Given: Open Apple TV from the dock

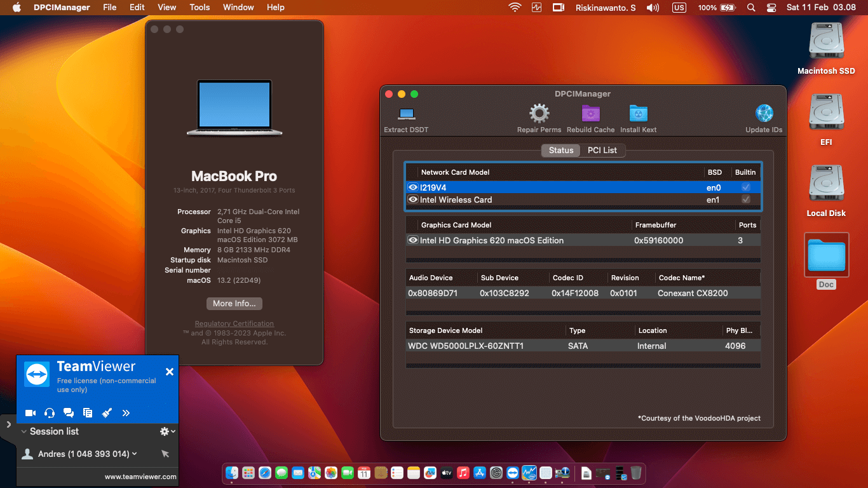Looking at the screenshot, I should pyautogui.click(x=447, y=473).
